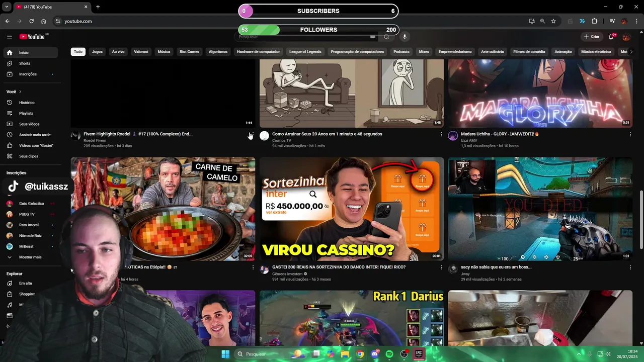644x362 pixels.
Task: Go to the YouTube logo home link
Action: click(33, 37)
